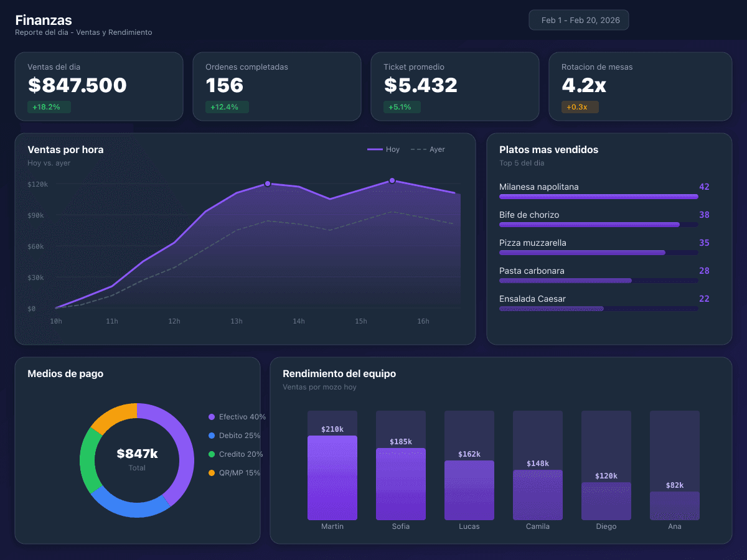This screenshot has width=747, height=560.
Task: Select Ana's $82k sales bar
Action: click(x=675, y=503)
